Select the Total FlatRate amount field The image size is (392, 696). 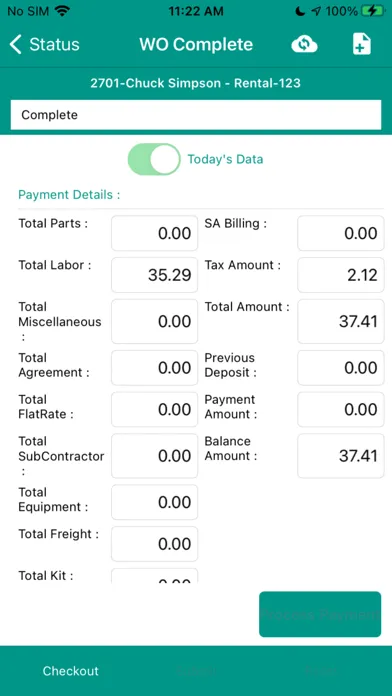coord(154,409)
